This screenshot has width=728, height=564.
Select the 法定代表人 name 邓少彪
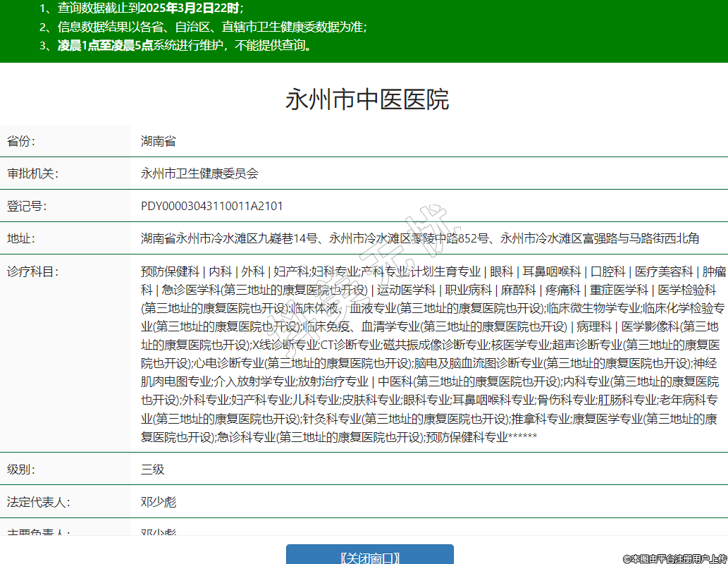coord(158,502)
